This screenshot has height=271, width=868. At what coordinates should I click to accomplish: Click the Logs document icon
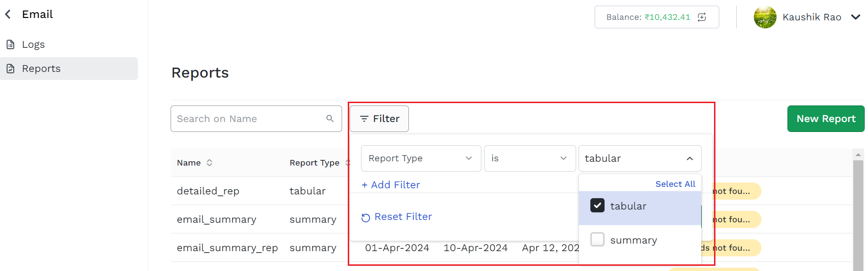10,44
